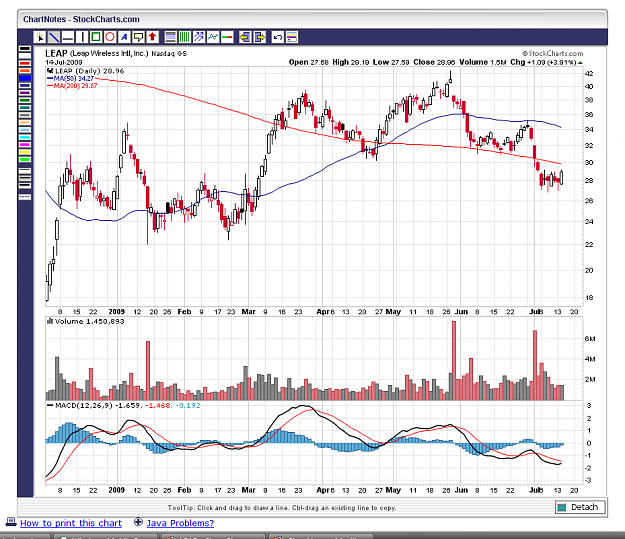625x539 pixels.
Task: Choose the white color swatch
Action: 25,56
